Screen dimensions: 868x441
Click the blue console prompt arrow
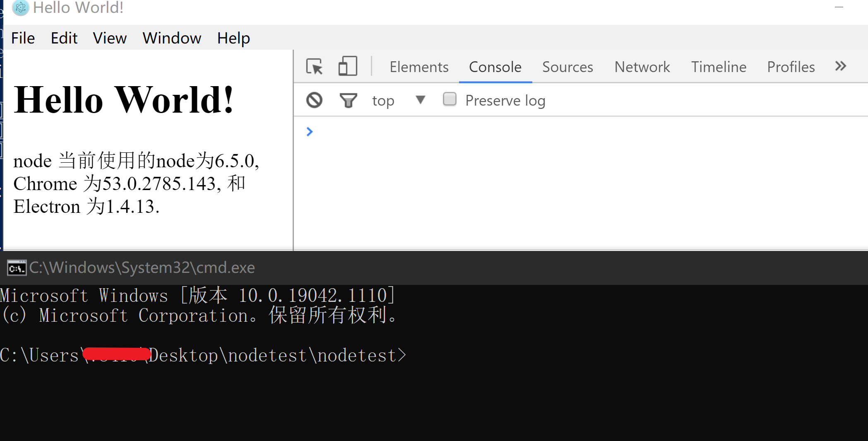309,132
